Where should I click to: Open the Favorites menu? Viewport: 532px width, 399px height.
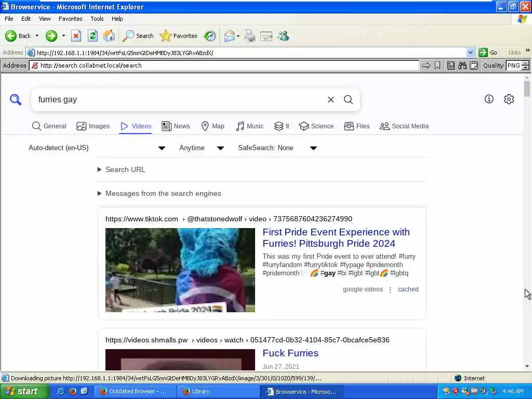click(70, 19)
